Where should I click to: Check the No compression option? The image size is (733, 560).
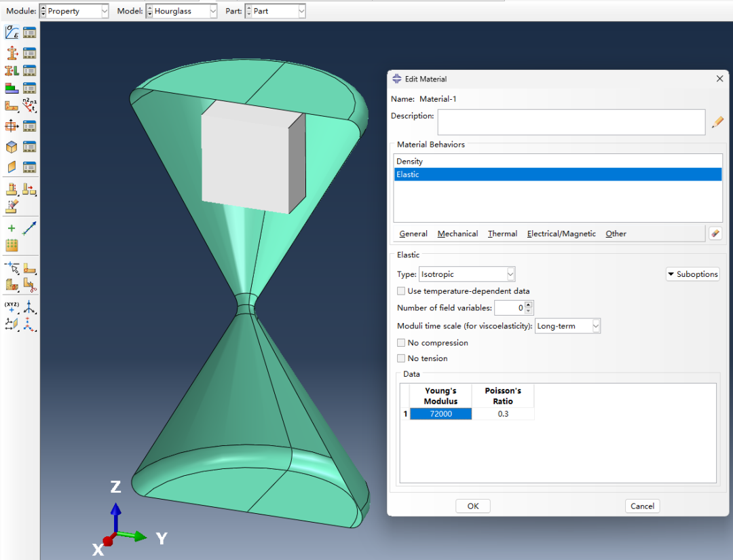click(401, 343)
